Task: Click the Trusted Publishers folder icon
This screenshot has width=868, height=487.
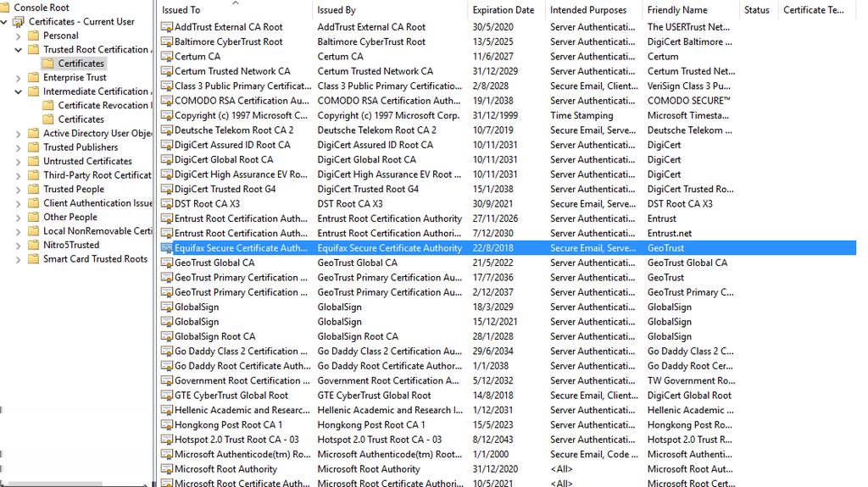Action: [x=34, y=147]
